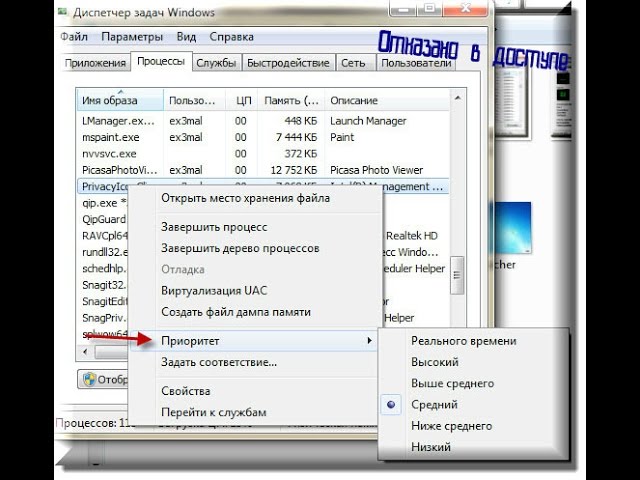
Task: Choose Завершить дерево процессов
Action: coord(254,248)
